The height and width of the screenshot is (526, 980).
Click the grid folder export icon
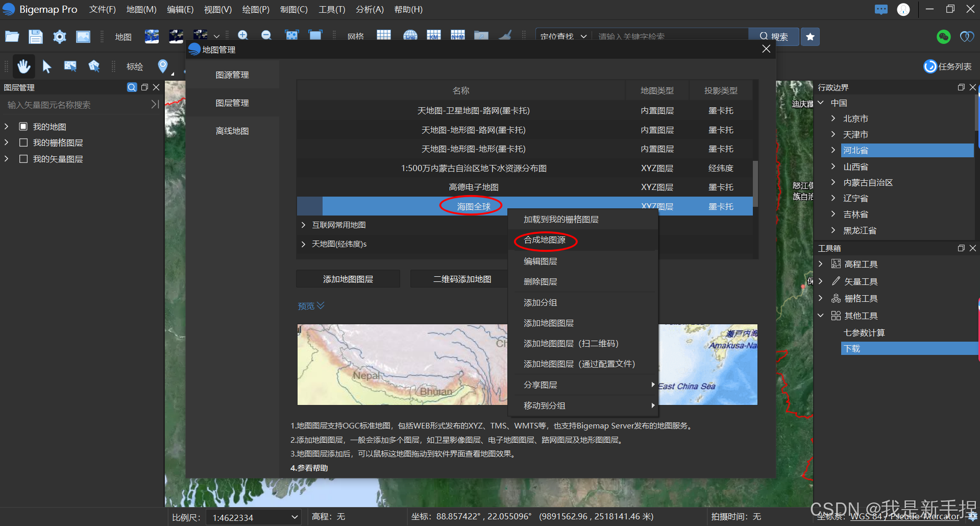click(x=481, y=35)
